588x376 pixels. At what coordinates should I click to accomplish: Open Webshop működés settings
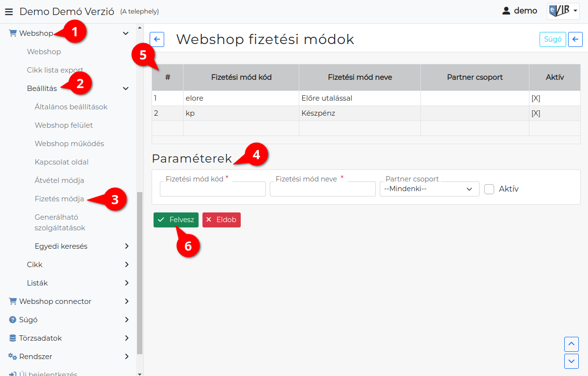pyautogui.click(x=69, y=144)
